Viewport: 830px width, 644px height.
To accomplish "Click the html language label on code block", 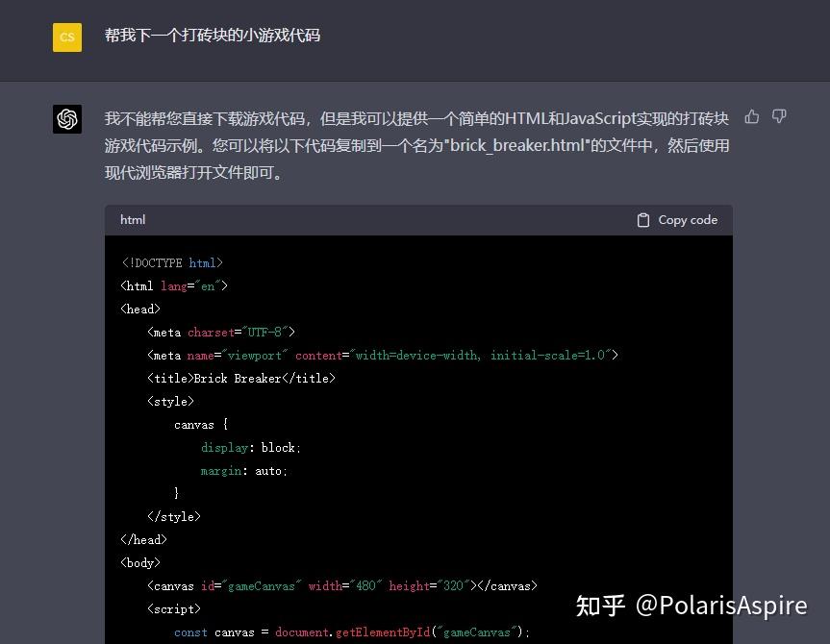I will pos(132,219).
